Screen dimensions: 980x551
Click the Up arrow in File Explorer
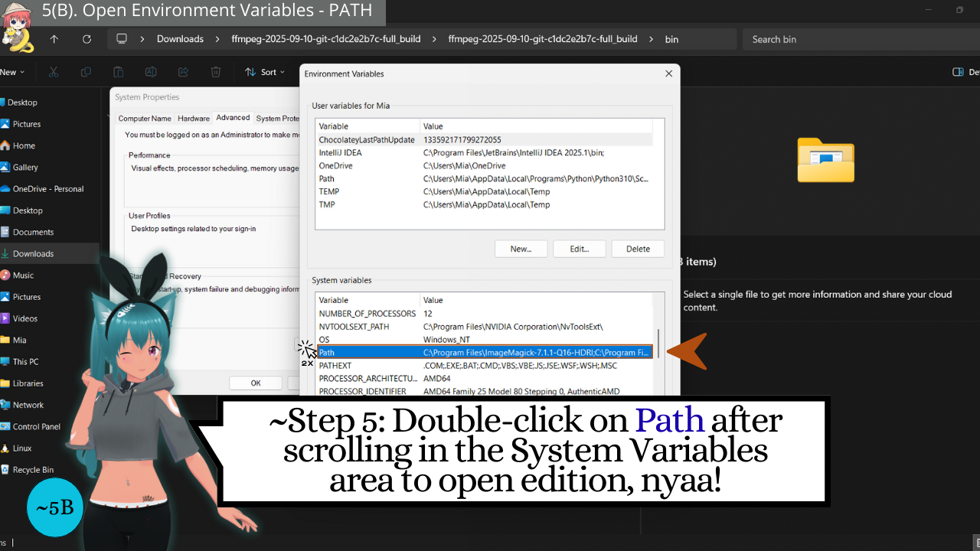54,39
